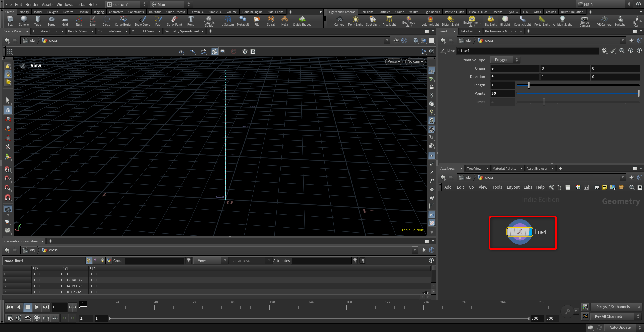Toggle the line4 node display flag
Screen dimensions: 644x332
pos(530,232)
